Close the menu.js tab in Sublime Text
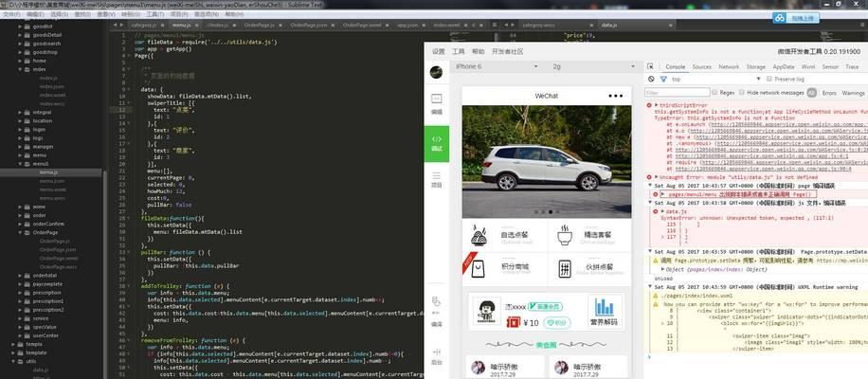The image size is (868, 379). tap(195, 26)
